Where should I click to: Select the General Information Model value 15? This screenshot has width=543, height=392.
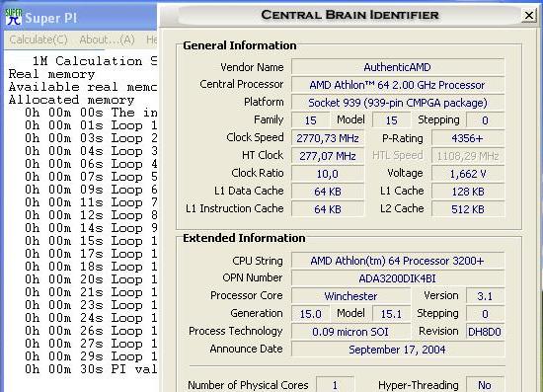pyautogui.click(x=391, y=120)
